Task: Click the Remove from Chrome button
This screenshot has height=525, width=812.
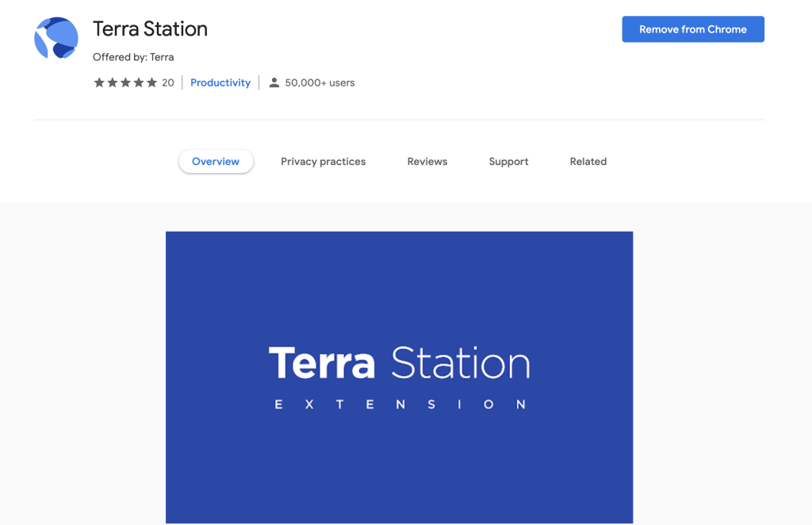Action: pos(693,29)
